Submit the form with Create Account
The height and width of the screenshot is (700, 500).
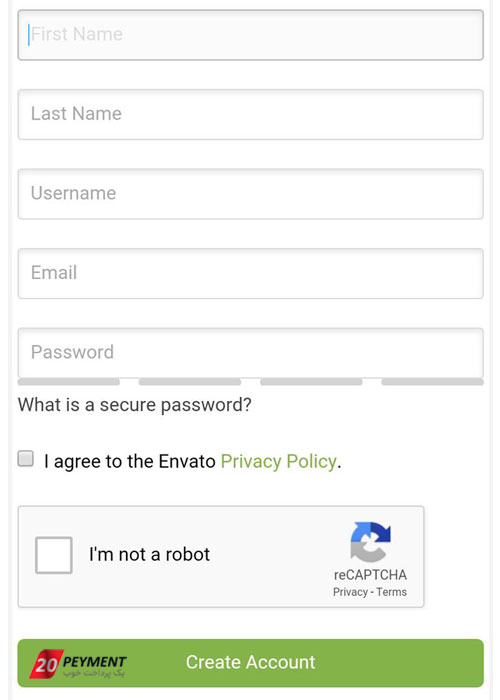tap(250, 663)
